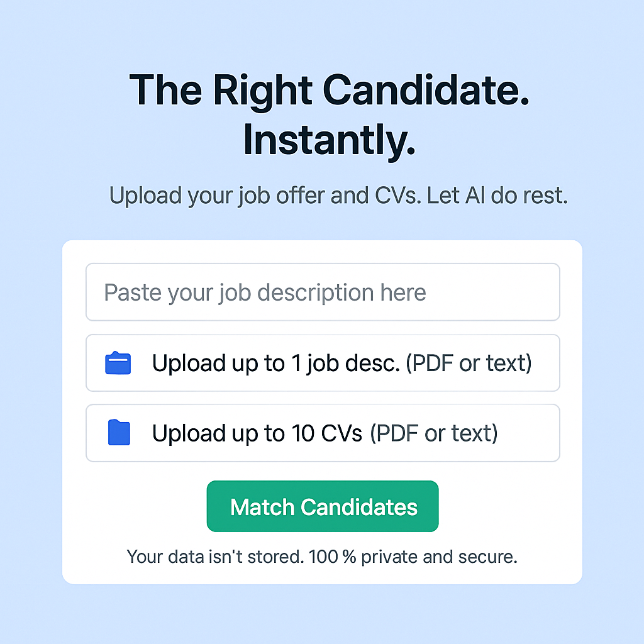Start matching with the green Match Candidates button

pos(323,506)
